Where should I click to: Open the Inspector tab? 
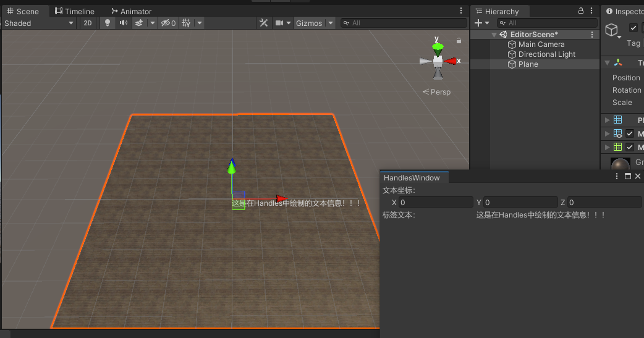point(624,11)
